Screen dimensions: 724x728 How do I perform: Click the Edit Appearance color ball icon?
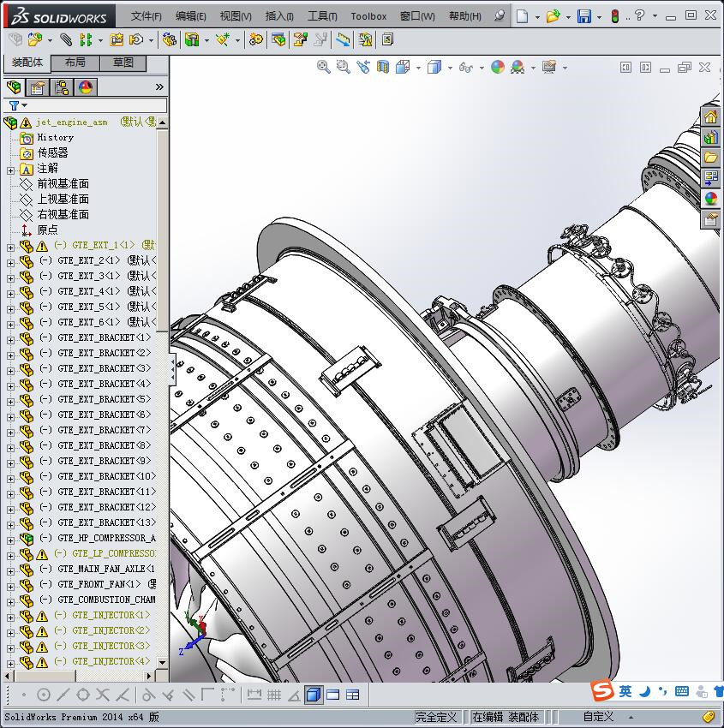498,67
